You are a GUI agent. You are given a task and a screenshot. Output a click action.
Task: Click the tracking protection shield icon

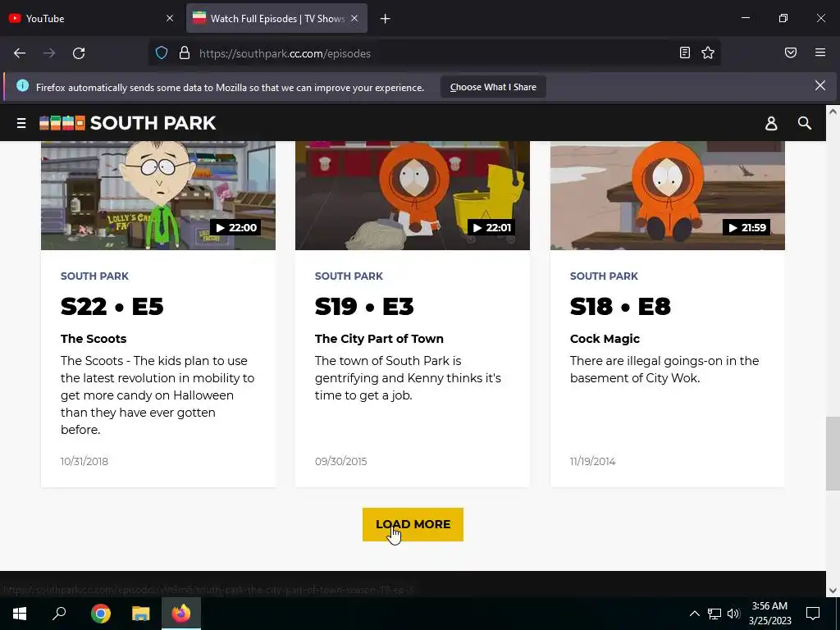[162, 53]
